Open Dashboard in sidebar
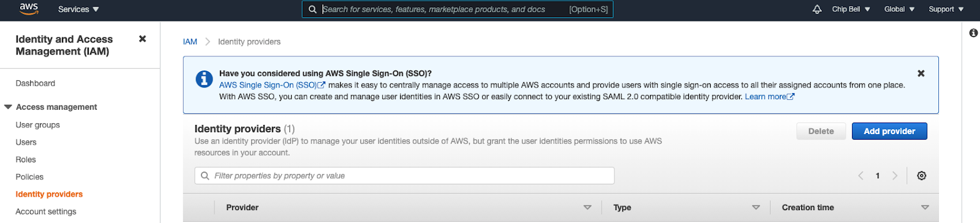980x223 pixels. pos(36,83)
